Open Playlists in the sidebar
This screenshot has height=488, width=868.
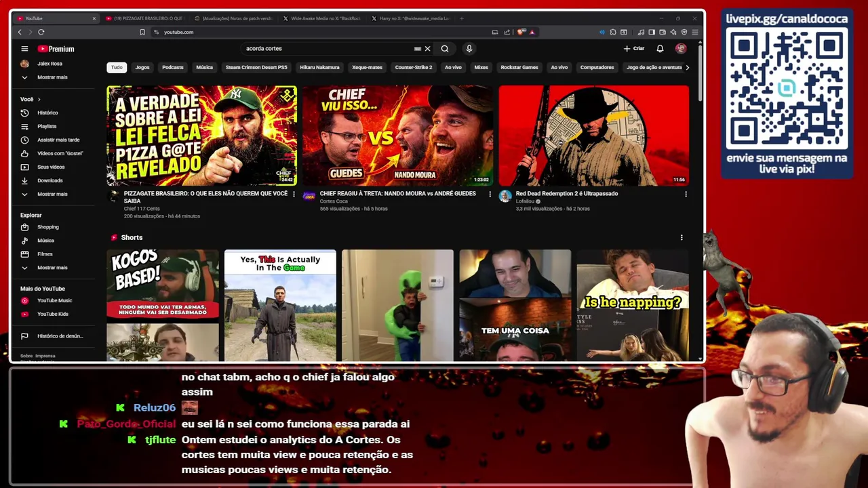coord(47,126)
